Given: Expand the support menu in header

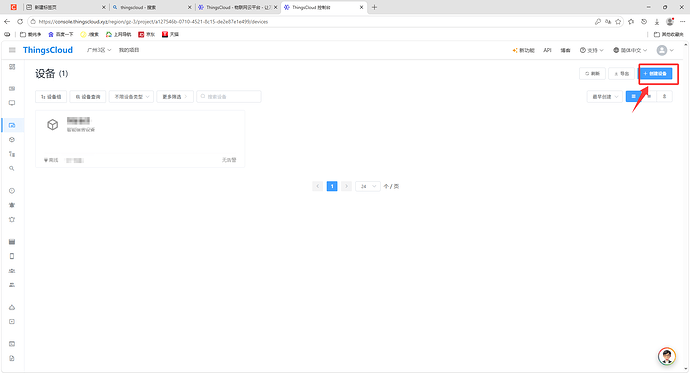Looking at the screenshot, I should tap(591, 50).
